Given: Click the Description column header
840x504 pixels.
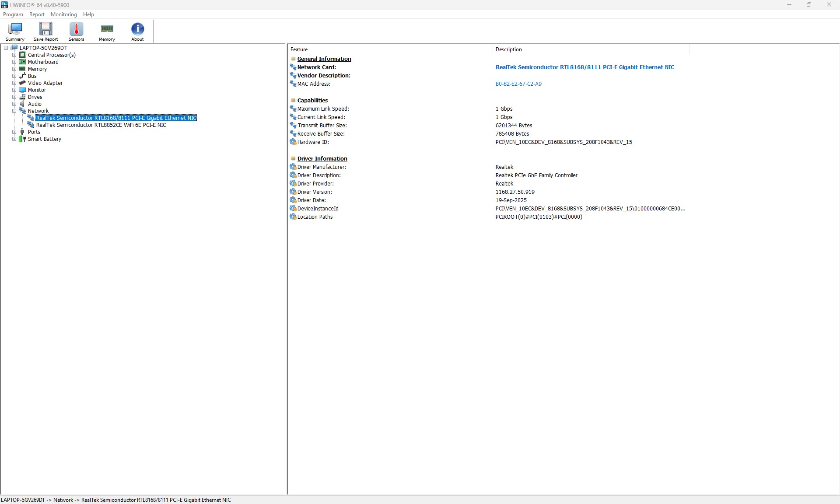Looking at the screenshot, I should (x=591, y=49).
